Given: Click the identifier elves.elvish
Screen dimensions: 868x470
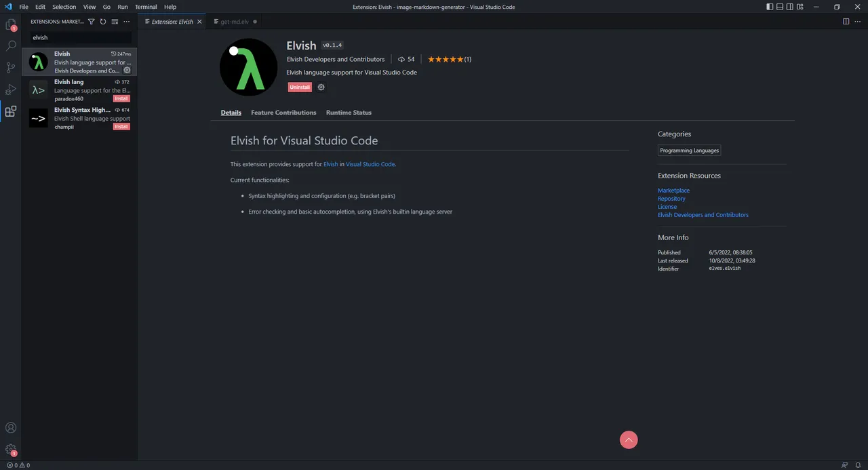Looking at the screenshot, I should coord(725,269).
